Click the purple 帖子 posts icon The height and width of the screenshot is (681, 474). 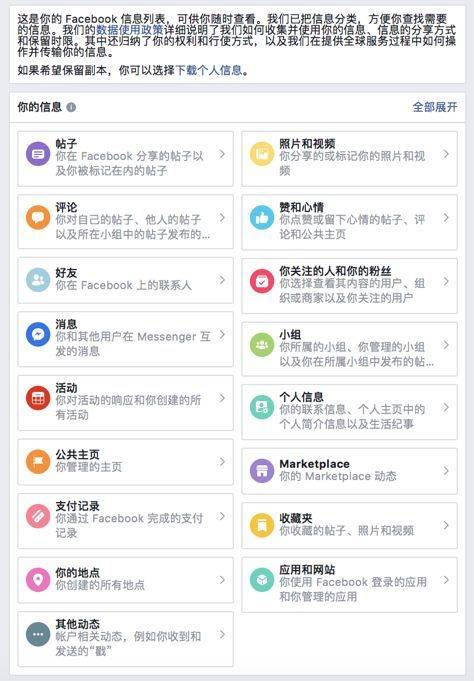(38, 154)
